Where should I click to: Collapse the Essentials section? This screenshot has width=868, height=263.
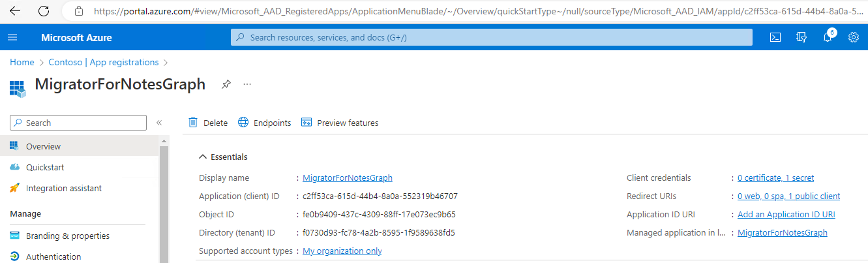[x=202, y=157]
